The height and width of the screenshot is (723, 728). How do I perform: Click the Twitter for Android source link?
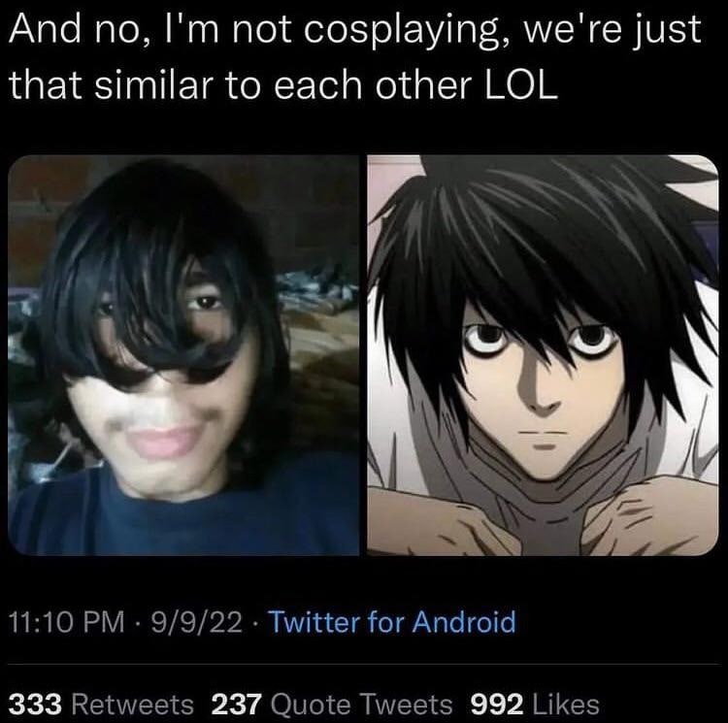tap(392, 622)
